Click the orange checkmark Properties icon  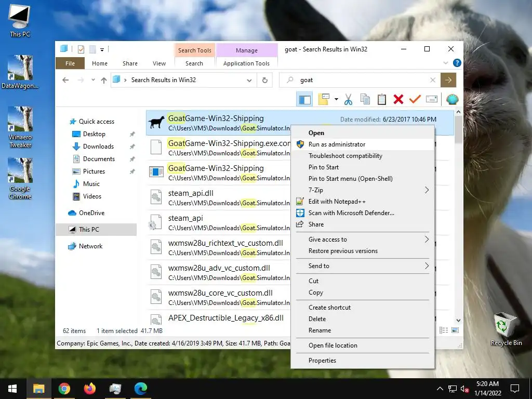[x=415, y=99]
